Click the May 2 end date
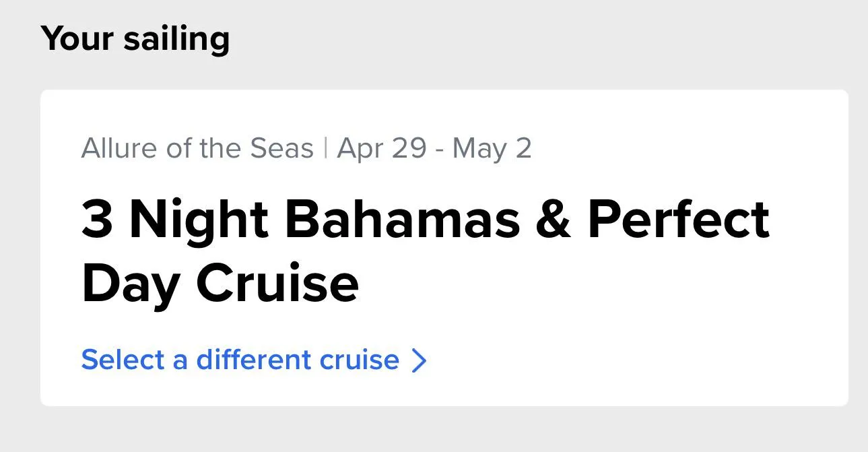This screenshot has height=452, width=868. coord(492,149)
